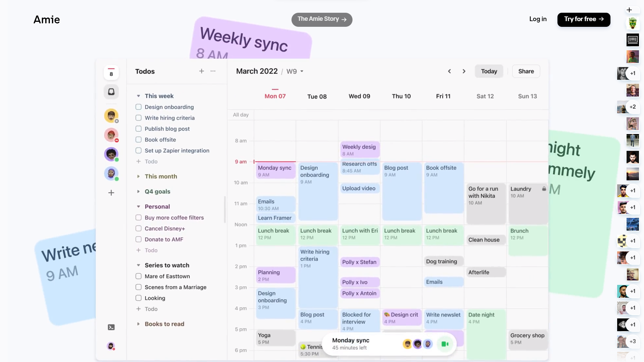Go to previous week with left arrow
This screenshot has height=362, width=644.
click(x=449, y=71)
